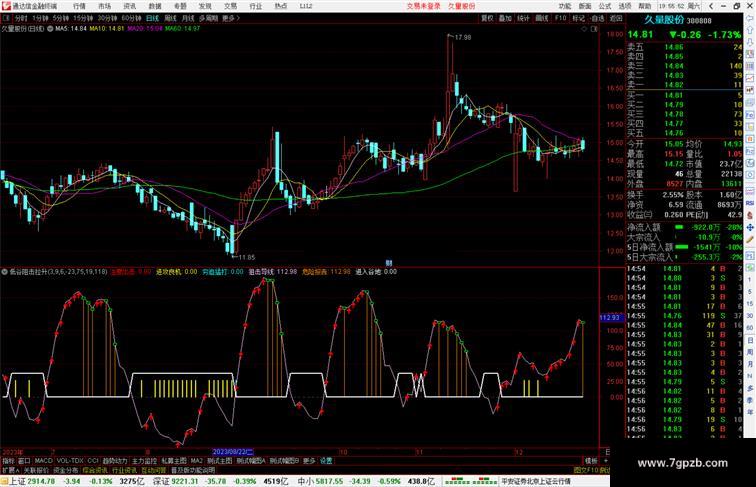Open the 模板 template dropdown

coord(591,461)
